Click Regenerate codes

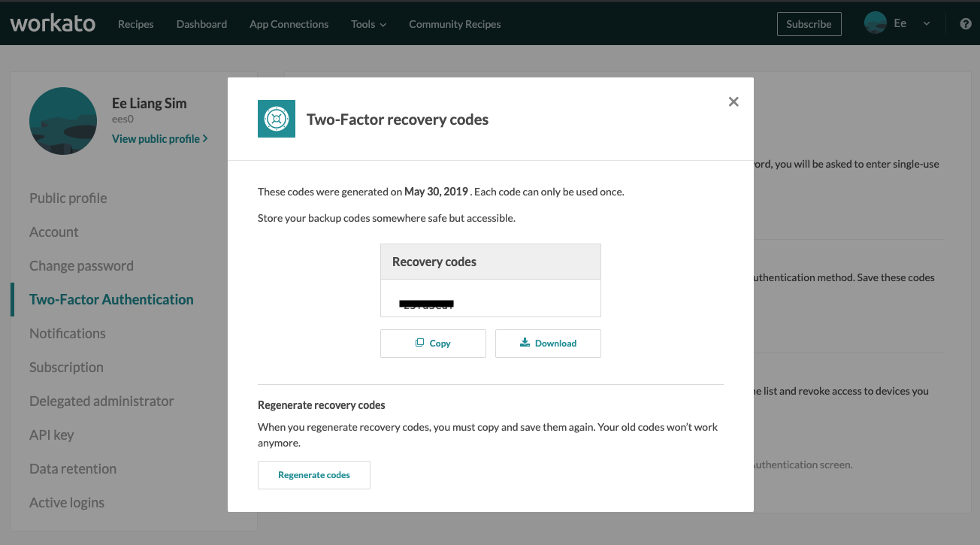tap(313, 474)
